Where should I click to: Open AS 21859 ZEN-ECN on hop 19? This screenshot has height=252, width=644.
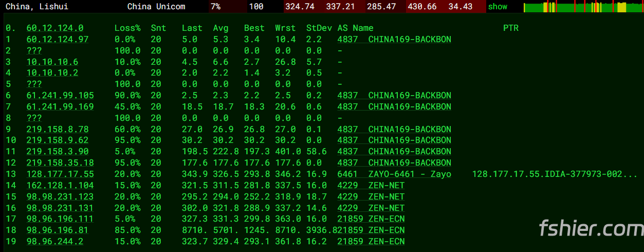click(371, 242)
